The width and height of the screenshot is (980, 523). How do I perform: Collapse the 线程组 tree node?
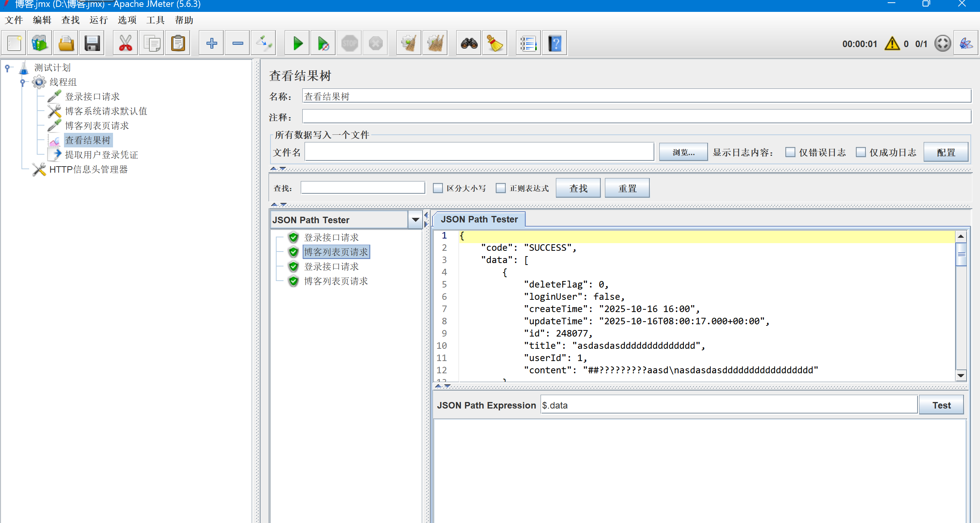pos(23,82)
